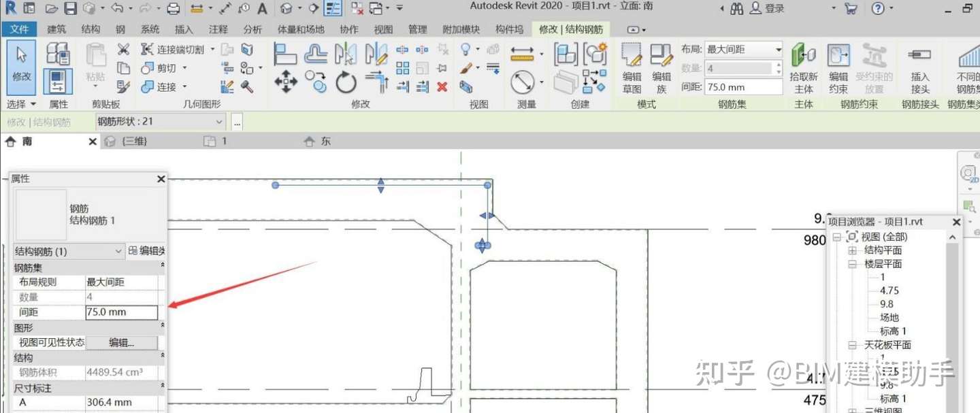Close hidden windows icon

tap(357, 9)
